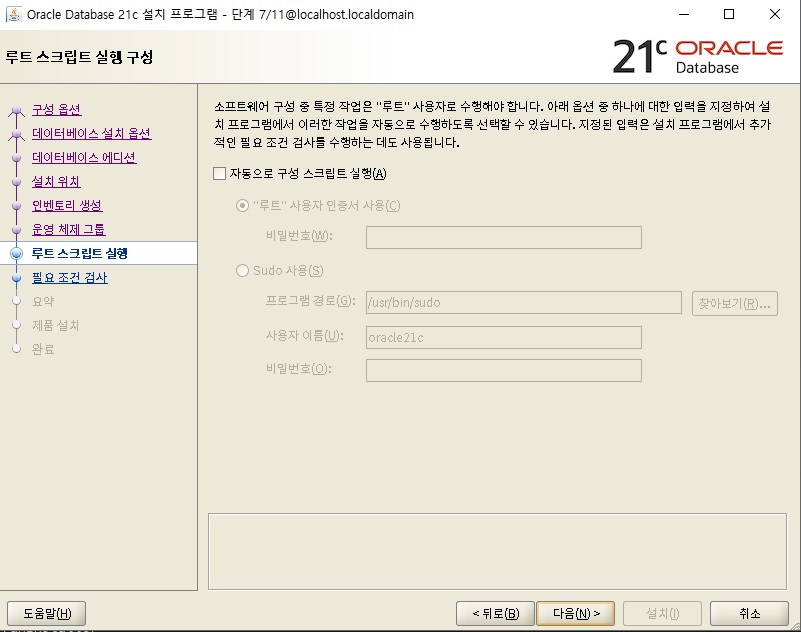The image size is (801, 632).
Task: Click the 완료 step in the sidebar
Action: coord(43,349)
